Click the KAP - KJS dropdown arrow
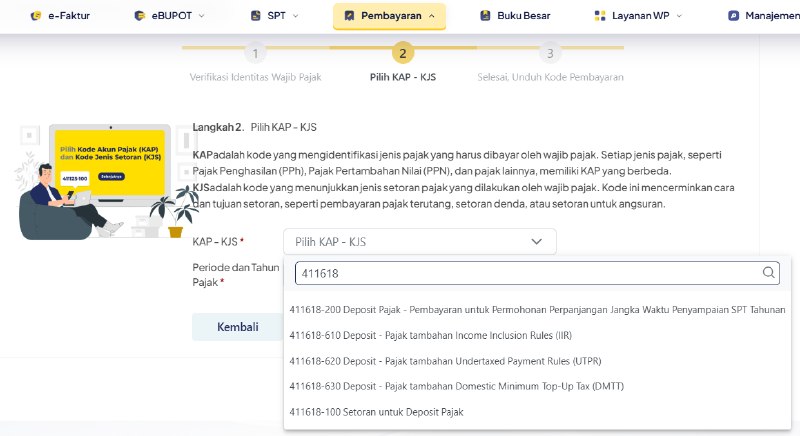Viewport: 800px width, 436px height. click(536, 242)
